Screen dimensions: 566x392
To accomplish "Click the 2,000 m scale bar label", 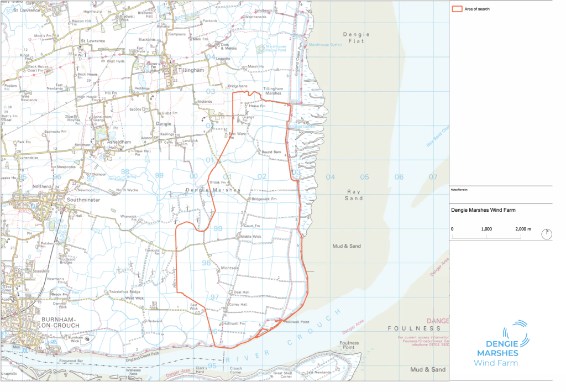I will [x=523, y=228].
